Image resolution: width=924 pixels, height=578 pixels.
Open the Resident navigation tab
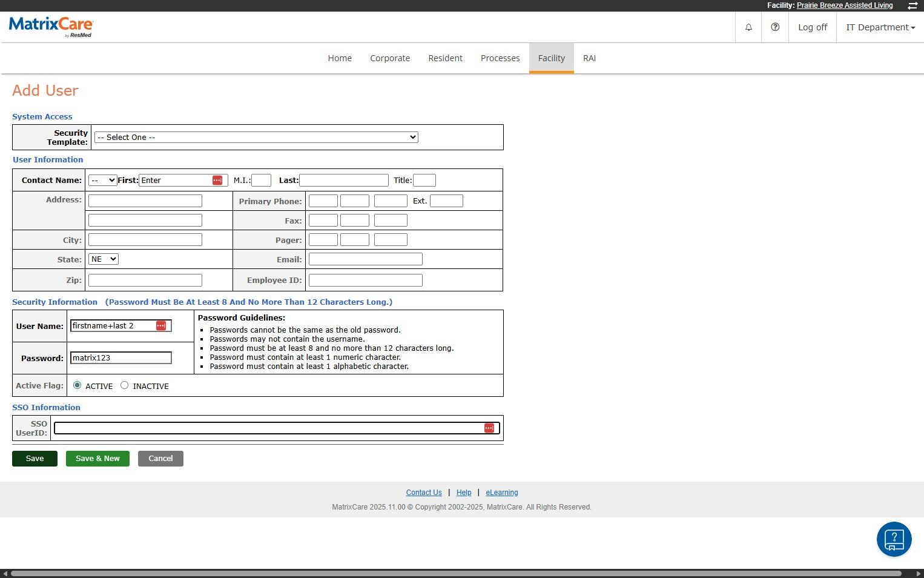(445, 58)
